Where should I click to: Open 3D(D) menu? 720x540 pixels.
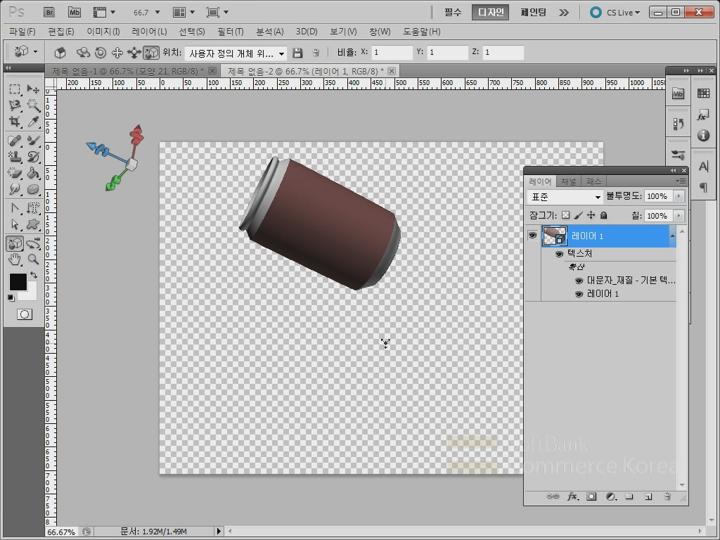pos(306,32)
